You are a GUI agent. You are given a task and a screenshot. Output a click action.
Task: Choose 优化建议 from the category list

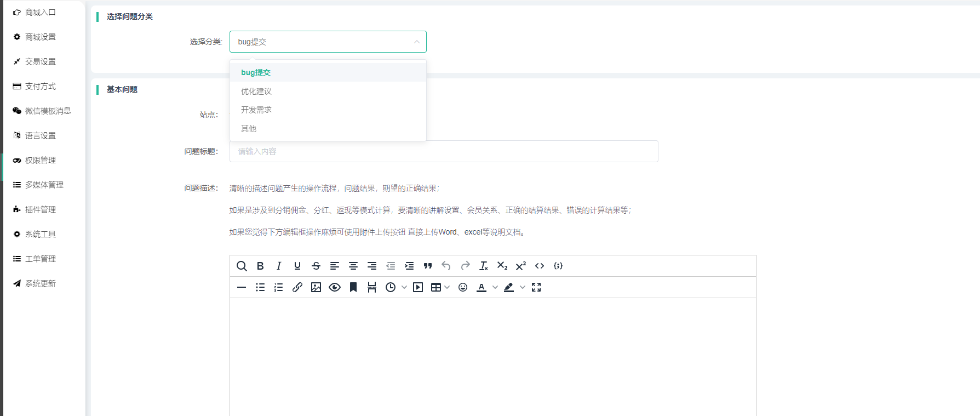pyautogui.click(x=256, y=92)
